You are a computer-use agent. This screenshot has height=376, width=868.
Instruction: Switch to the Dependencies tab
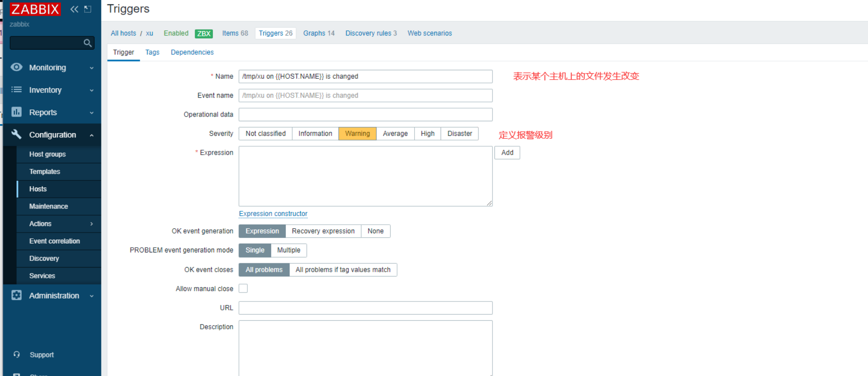pos(192,52)
